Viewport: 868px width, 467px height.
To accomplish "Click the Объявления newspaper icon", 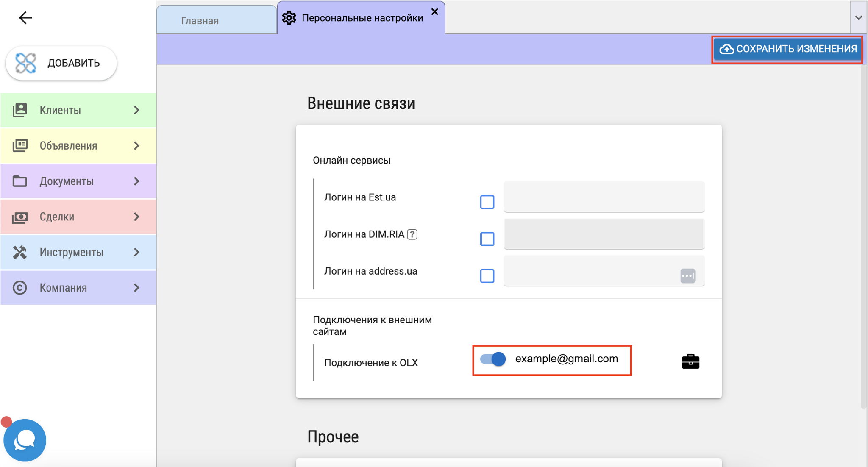I will 19,146.
